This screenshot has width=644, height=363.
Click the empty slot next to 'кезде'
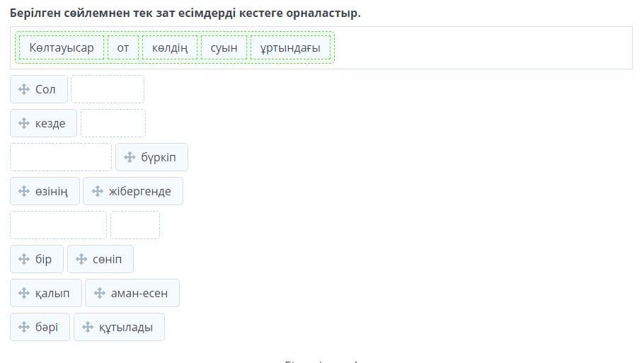point(113,123)
